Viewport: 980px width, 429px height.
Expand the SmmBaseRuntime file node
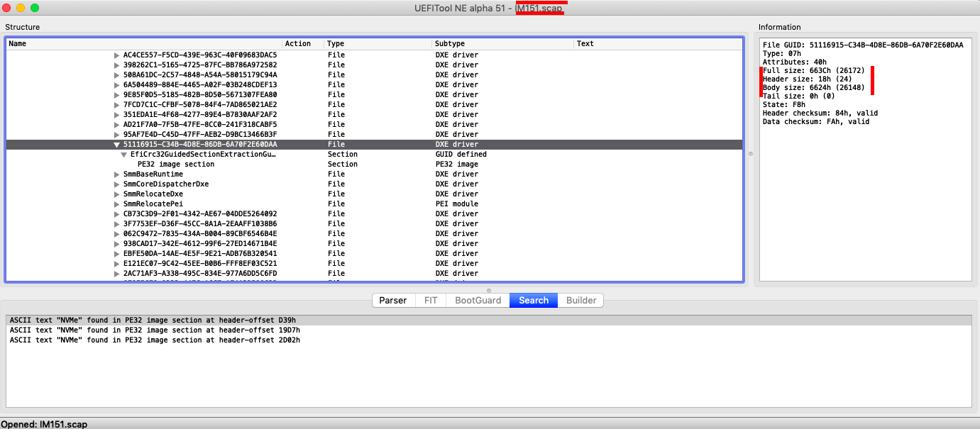(x=117, y=174)
